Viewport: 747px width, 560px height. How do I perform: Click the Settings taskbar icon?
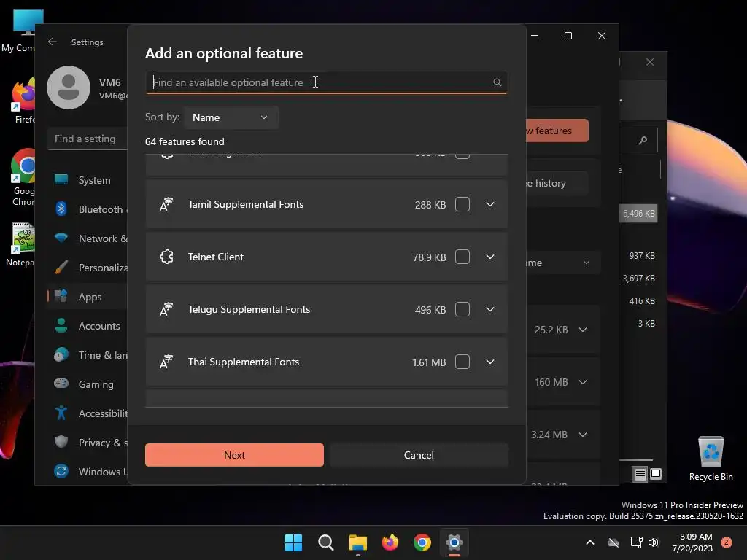(x=454, y=542)
